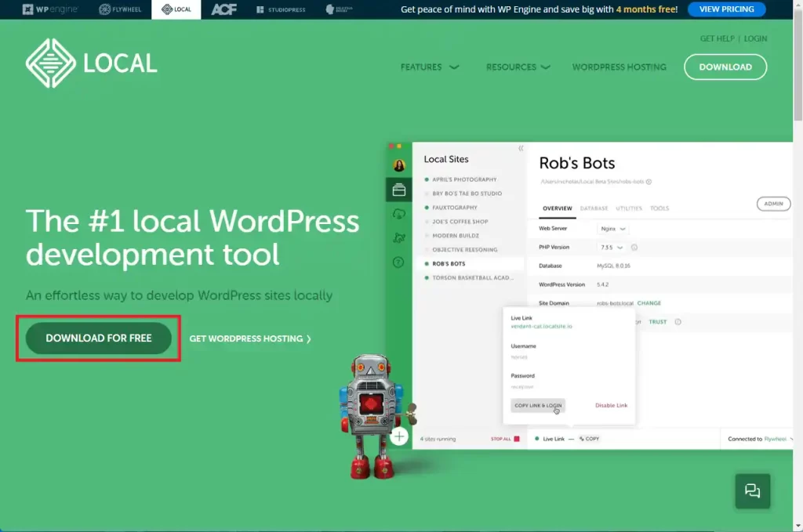Click the help question mark sidebar icon
Image resolution: width=803 pixels, height=532 pixels.
pos(399,262)
